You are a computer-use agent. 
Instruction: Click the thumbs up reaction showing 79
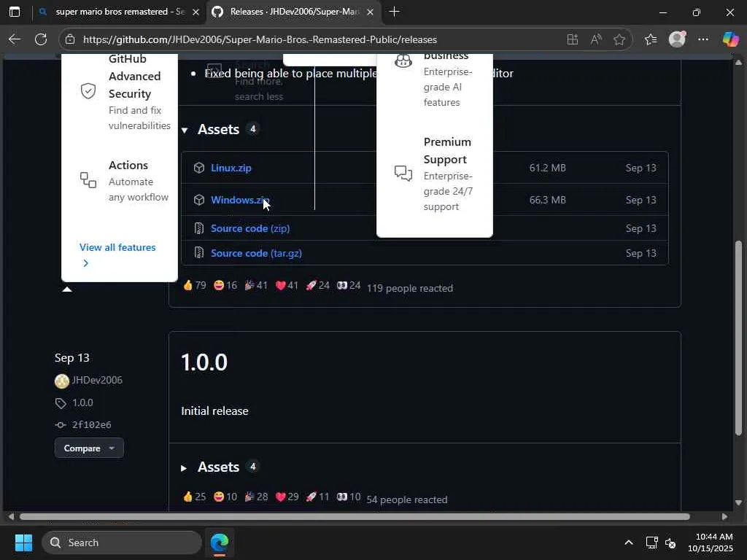[x=194, y=285]
